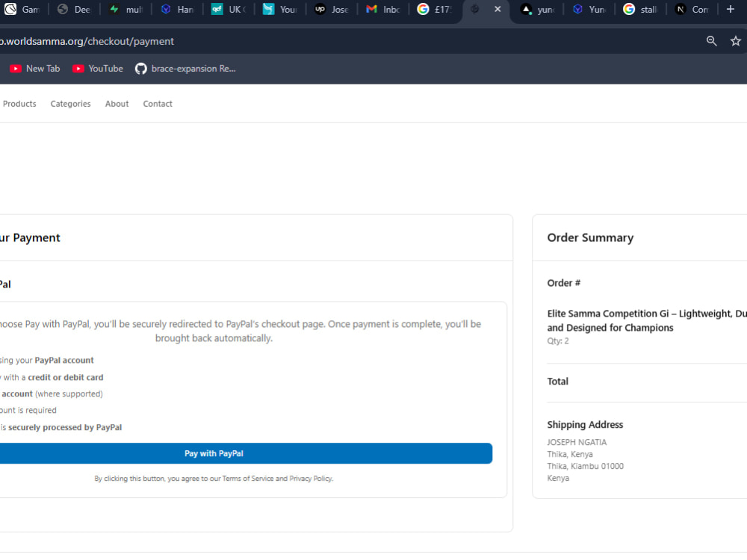Viewport: 747px width, 560px height.
Task: Click the Elite Samma Competition Gi product name
Action: [x=647, y=320]
